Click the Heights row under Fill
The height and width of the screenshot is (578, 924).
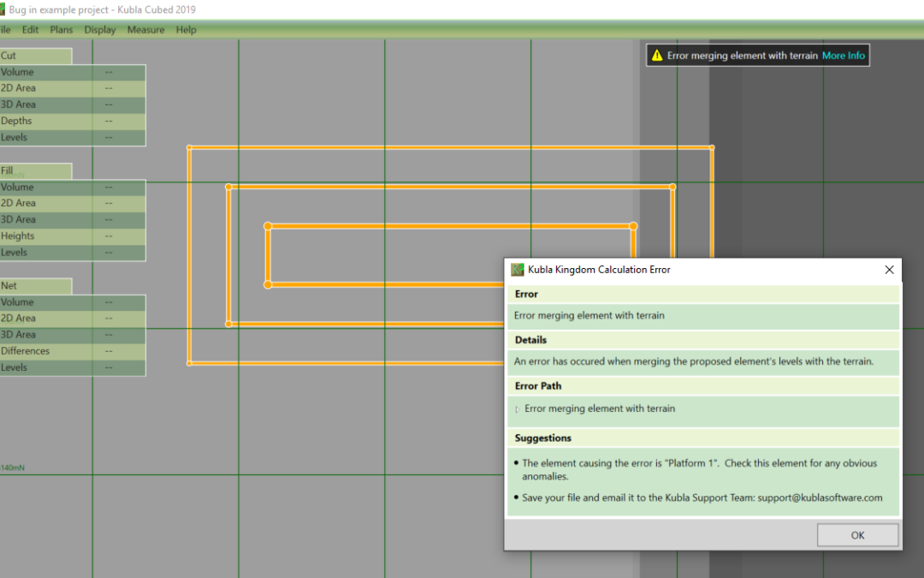(x=73, y=236)
